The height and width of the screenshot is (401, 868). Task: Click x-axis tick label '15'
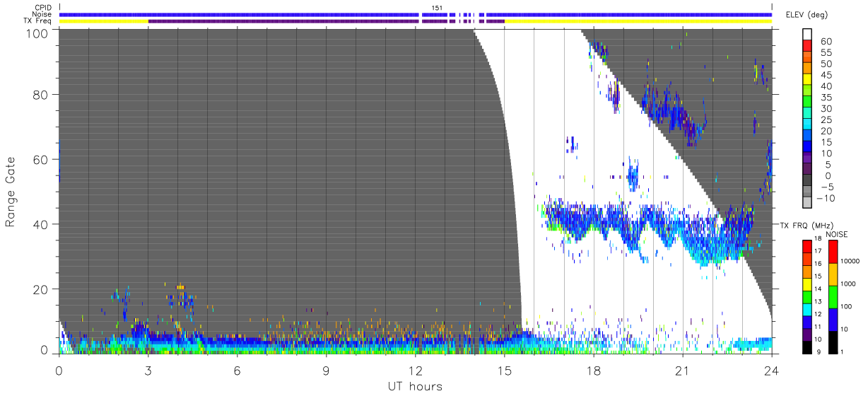pyautogui.click(x=504, y=370)
